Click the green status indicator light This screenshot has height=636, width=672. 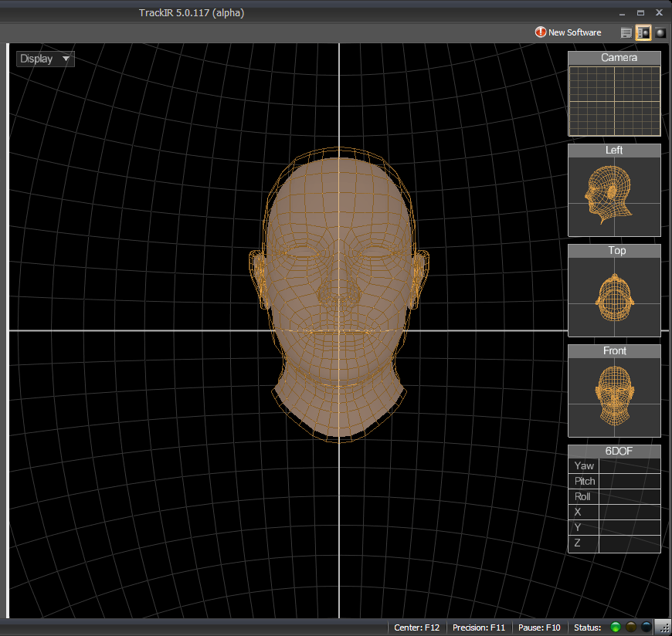coord(615,628)
